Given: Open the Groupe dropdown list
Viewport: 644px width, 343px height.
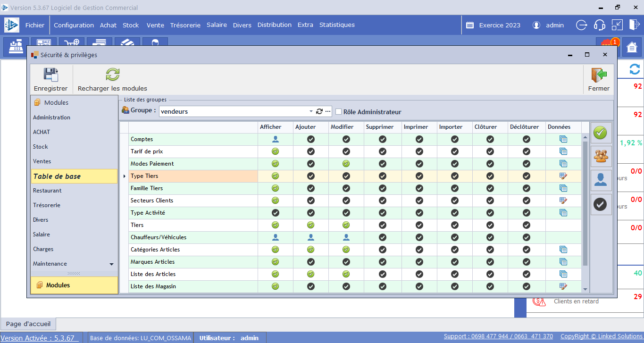Looking at the screenshot, I should click(x=311, y=111).
